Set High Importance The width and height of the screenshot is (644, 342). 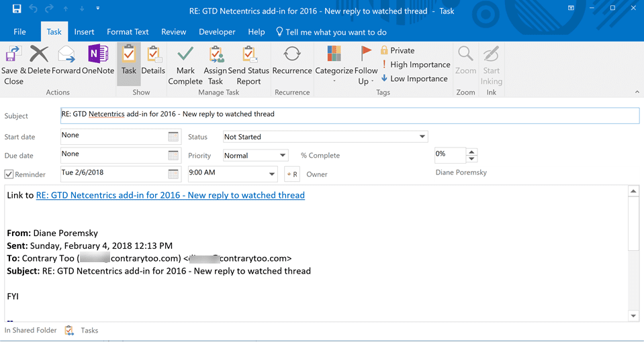[x=415, y=64]
